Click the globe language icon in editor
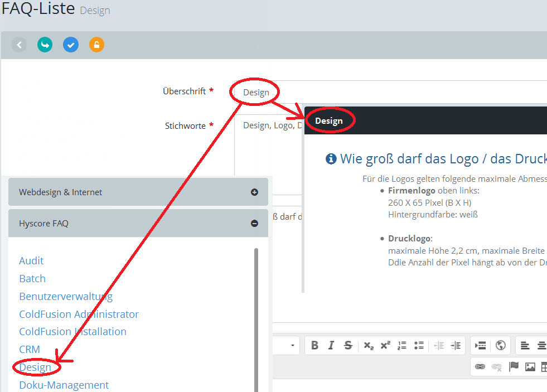 coord(500,346)
